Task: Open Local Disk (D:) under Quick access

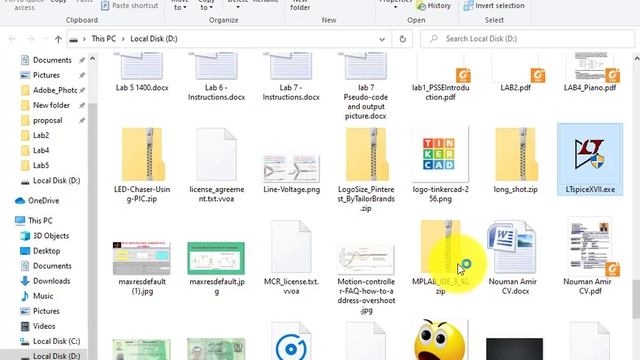Action: click(x=56, y=180)
